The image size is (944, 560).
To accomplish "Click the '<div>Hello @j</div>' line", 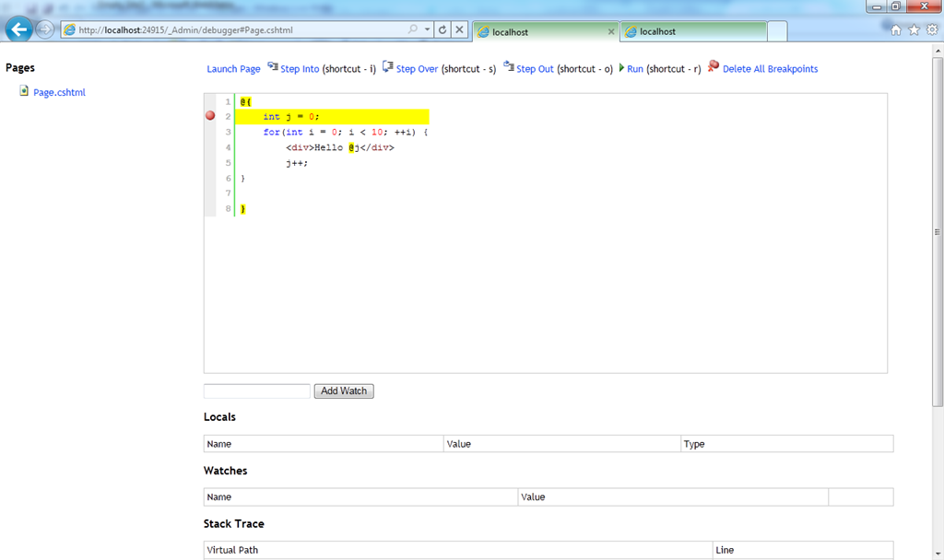I will click(x=339, y=147).
